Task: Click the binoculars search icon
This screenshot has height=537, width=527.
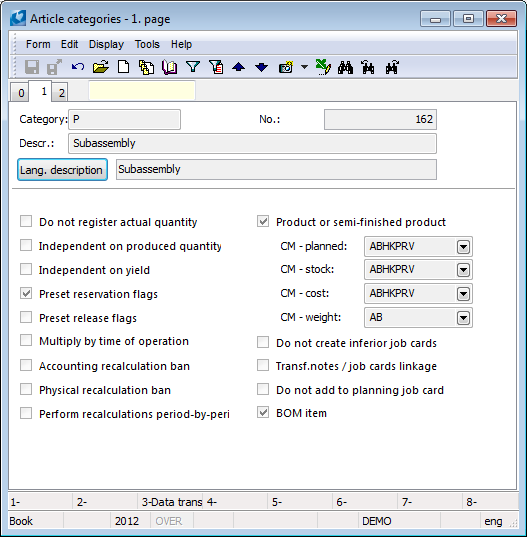Action: click(x=345, y=67)
